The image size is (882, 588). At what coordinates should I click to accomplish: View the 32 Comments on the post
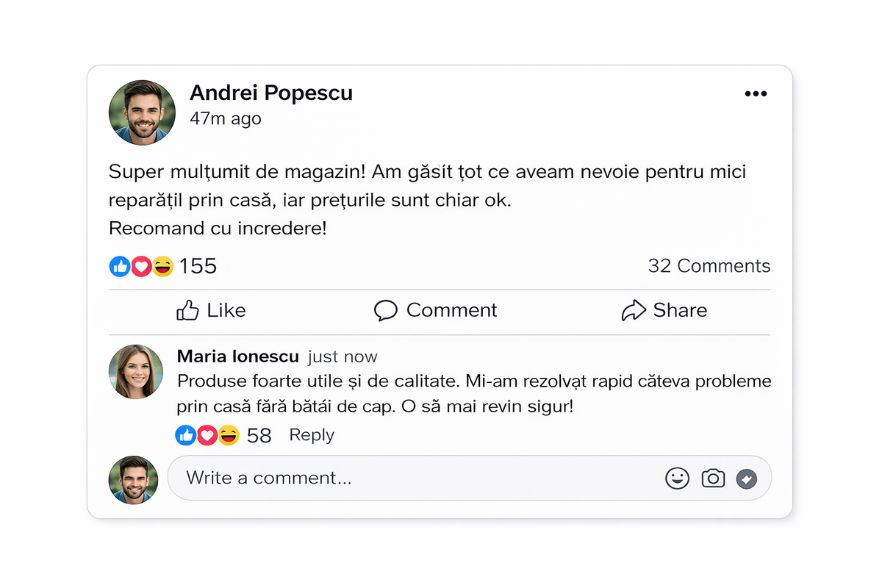point(708,266)
